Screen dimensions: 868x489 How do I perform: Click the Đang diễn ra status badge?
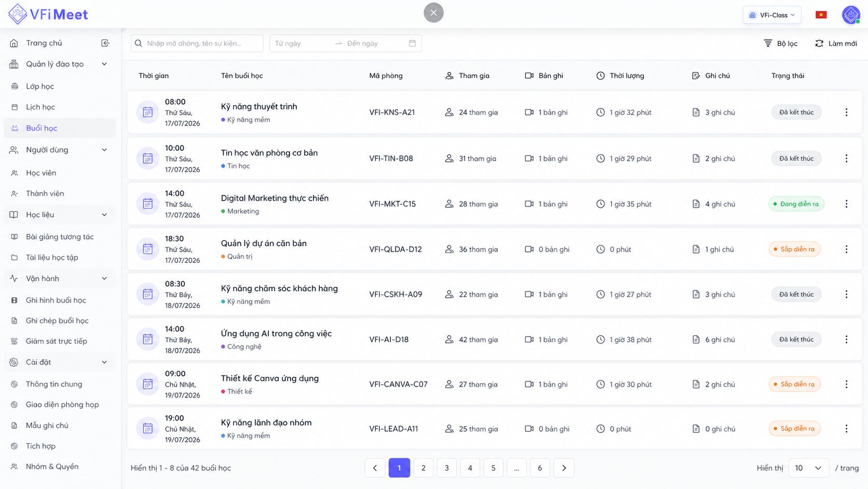tap(796, 204)
